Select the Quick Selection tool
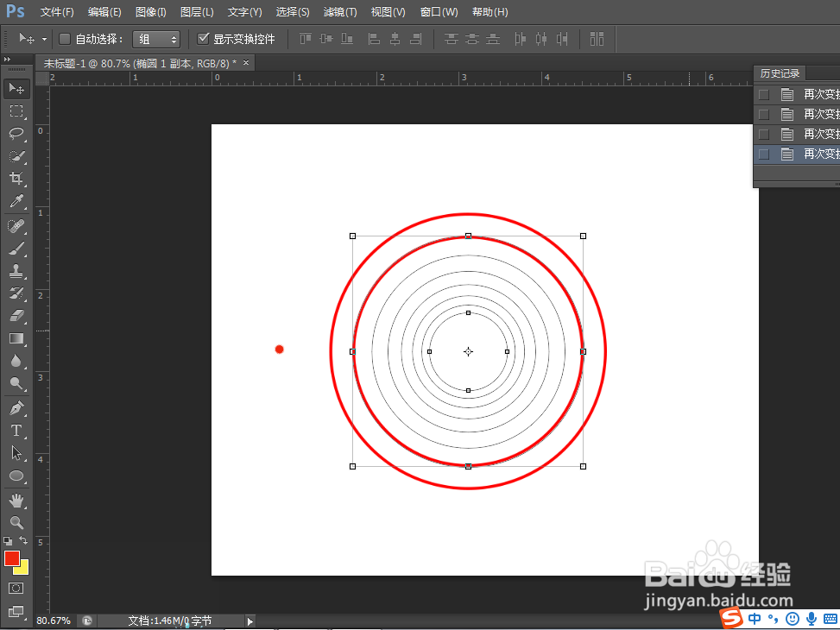 pyautogui.click(x=16, y=156)
